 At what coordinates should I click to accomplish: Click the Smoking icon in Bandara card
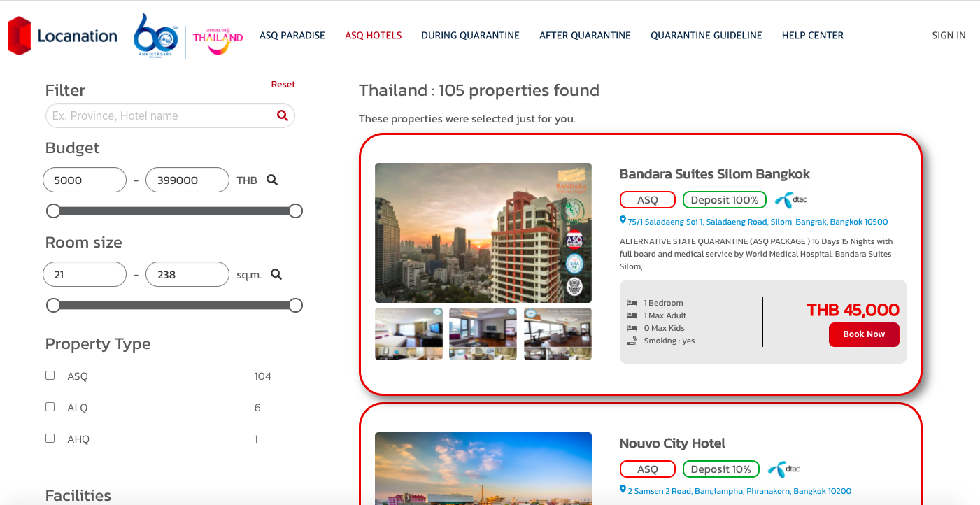(632, 341)
